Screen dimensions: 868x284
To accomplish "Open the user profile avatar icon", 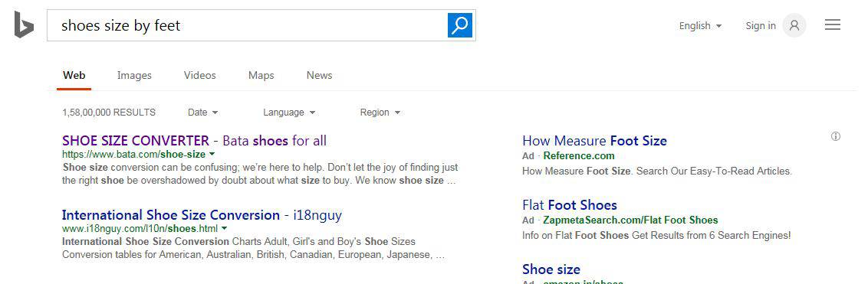I will click(x=794, y=25).
